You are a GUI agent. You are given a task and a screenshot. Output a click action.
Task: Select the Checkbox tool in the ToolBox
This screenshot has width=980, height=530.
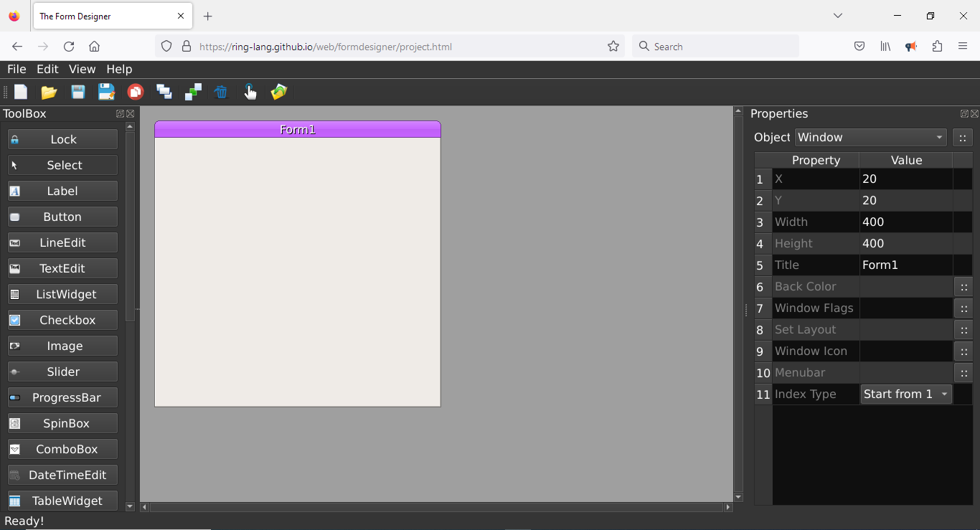(62, 320)
